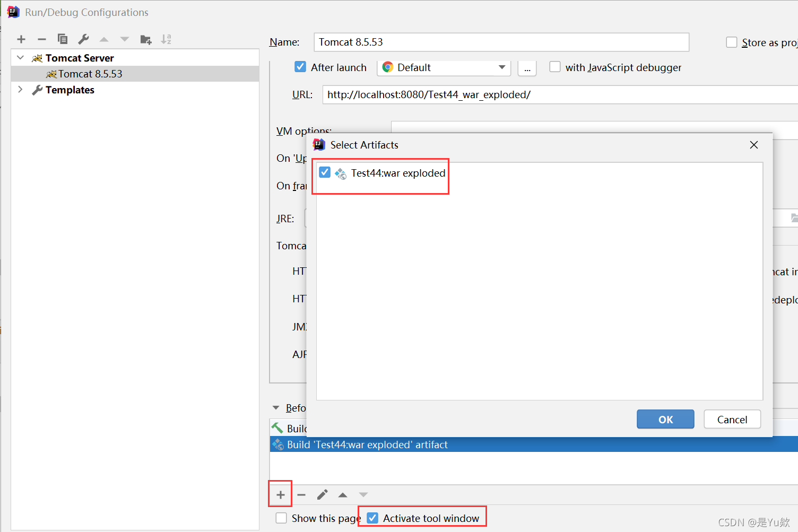Select Build 'Test44:war exploded' artifact row

click(534, 444)
